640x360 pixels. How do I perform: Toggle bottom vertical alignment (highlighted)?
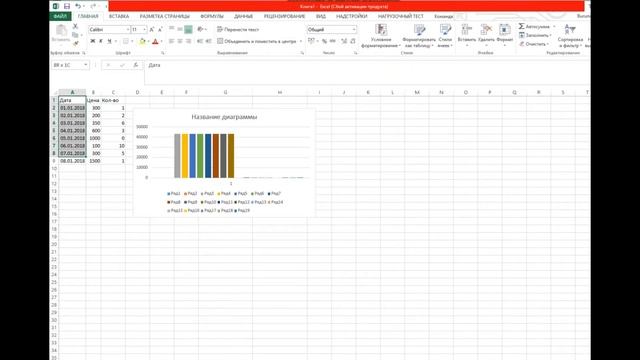pyautogui.click(x=188, y=29)
